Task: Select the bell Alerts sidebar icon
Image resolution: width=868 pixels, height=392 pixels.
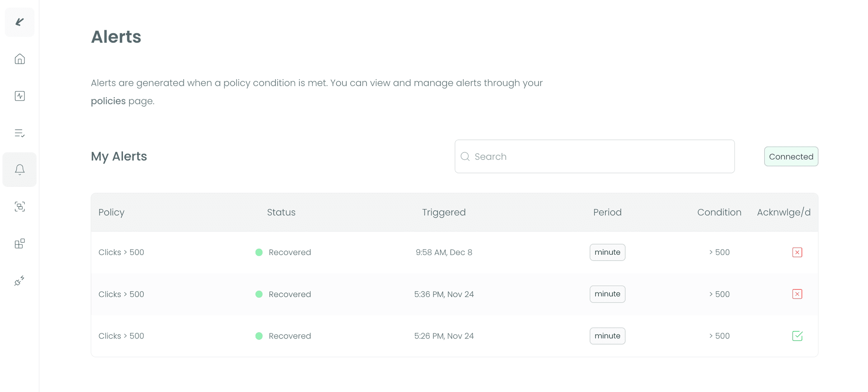Action: [19, 170]
